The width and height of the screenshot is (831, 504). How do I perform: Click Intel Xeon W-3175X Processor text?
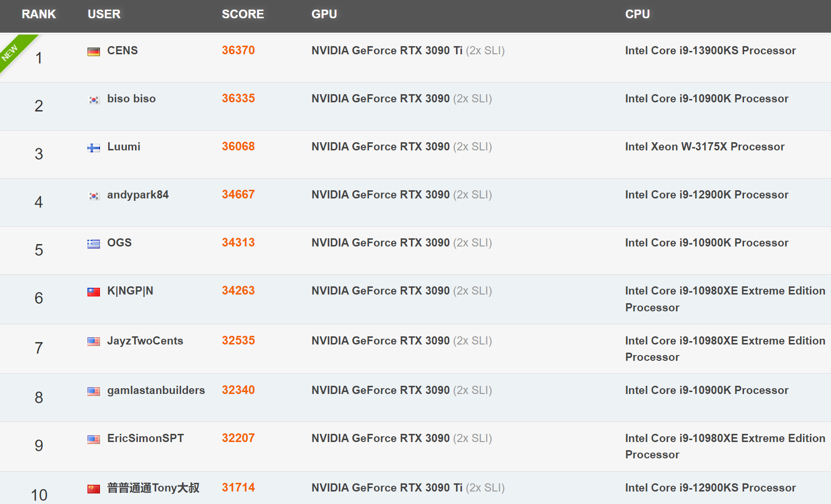[x=705, y=147]
